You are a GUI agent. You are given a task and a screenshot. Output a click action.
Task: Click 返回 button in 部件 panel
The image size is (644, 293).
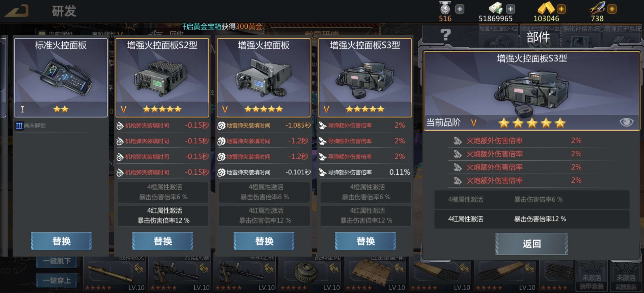pos(532,243)
